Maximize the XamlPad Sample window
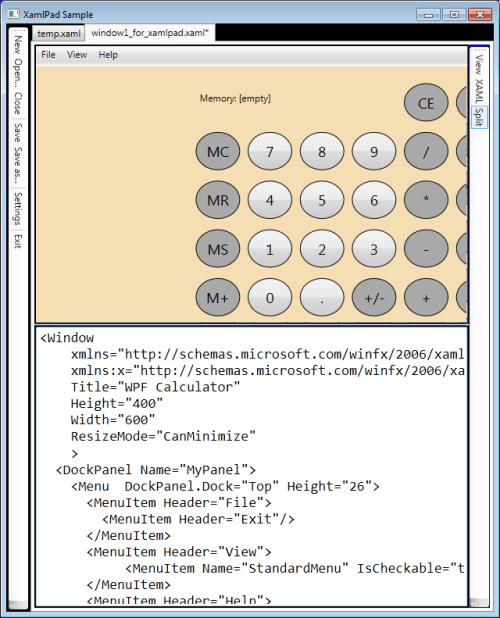This screenshot has width=500, height=618. click(454, 15)
